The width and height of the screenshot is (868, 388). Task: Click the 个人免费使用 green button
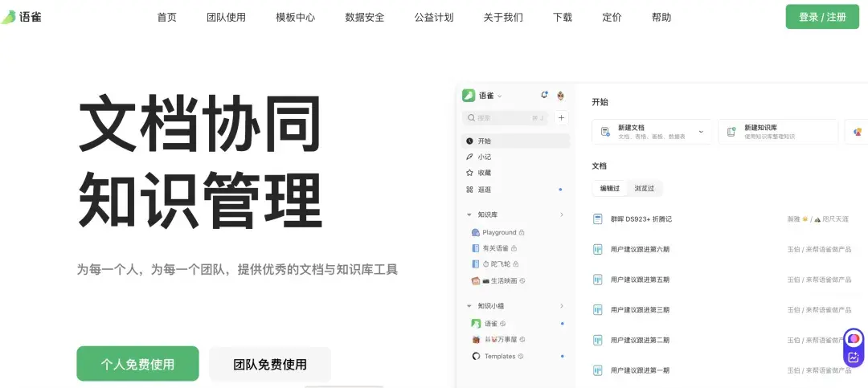(137, 364)
